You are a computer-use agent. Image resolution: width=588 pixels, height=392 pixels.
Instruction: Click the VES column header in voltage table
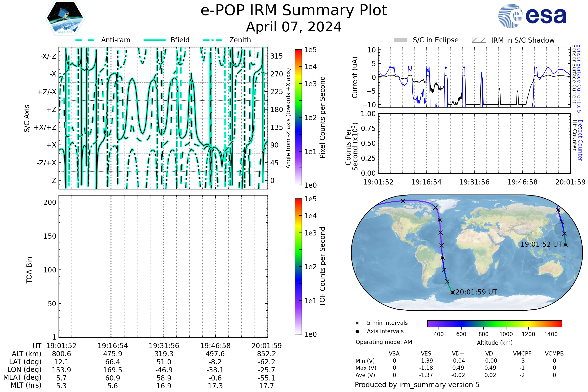pos(426,354)
